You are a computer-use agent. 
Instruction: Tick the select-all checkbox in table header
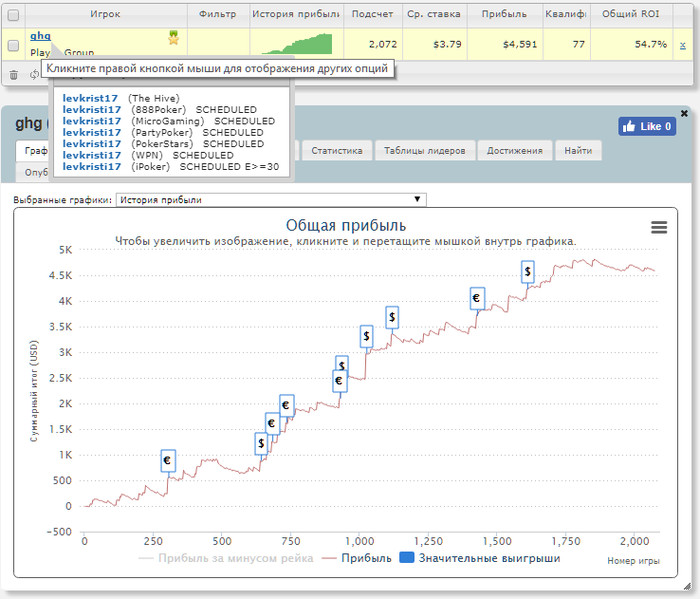(x=13, y=15)
